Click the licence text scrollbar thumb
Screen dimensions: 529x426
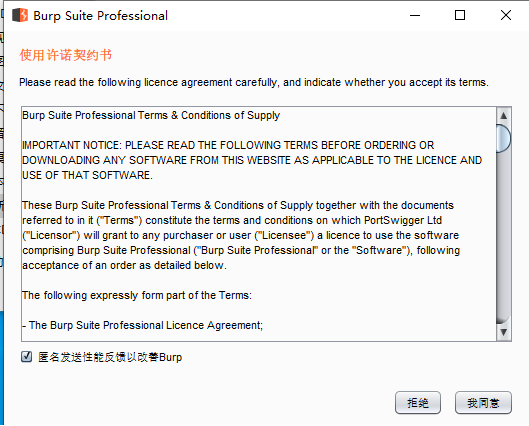pos(504,138)
